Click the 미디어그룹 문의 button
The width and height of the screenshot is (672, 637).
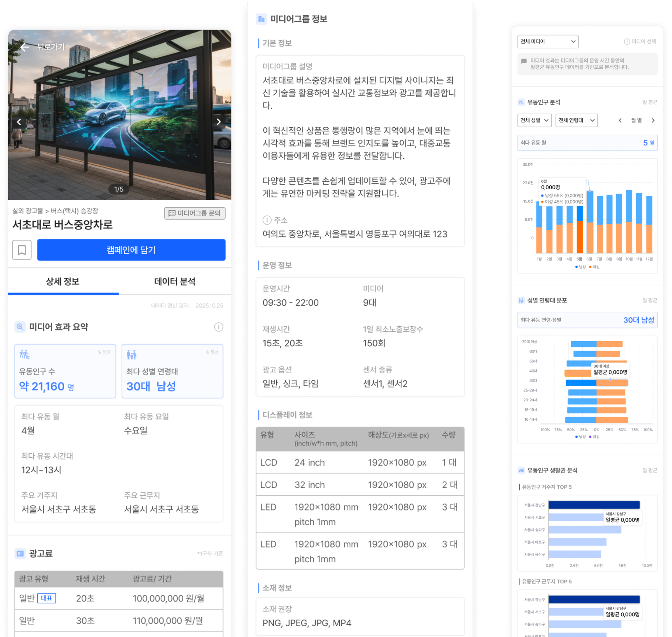(195, 213)
